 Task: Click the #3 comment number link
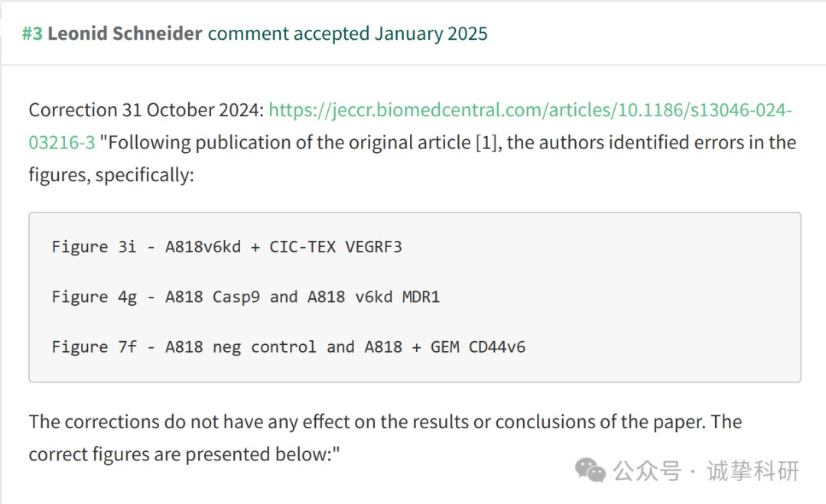tap(32, 34)
